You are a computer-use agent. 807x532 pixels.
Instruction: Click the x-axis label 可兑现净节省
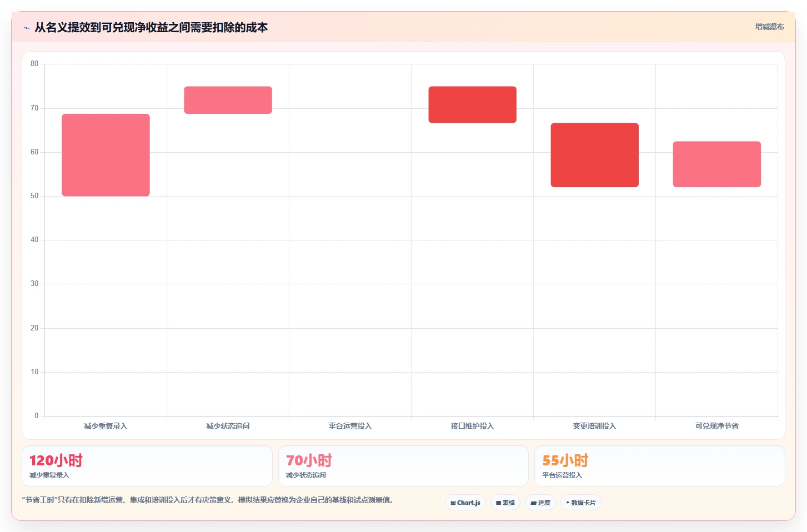(716, 426)
